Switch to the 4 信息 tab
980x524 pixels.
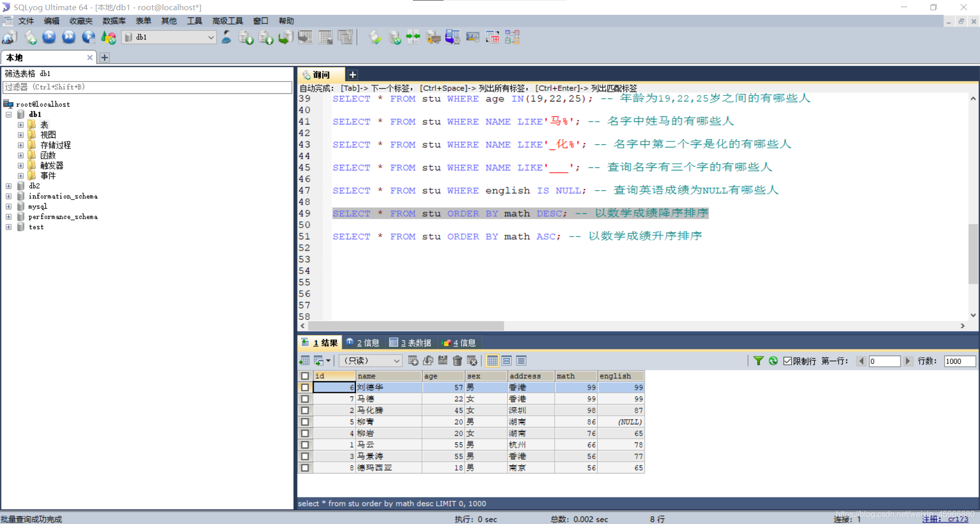coord(459,343)
